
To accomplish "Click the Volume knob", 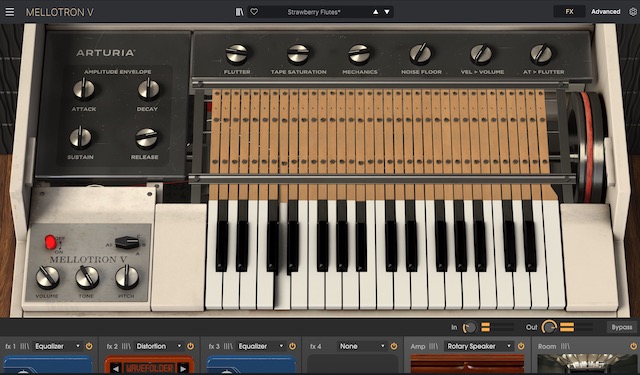I will 47,278.
